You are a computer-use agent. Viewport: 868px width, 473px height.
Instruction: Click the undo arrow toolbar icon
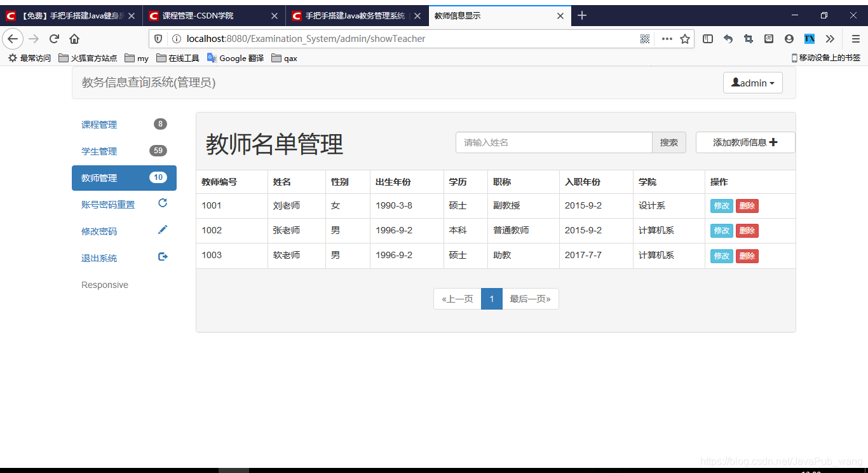tap(728, 39)
